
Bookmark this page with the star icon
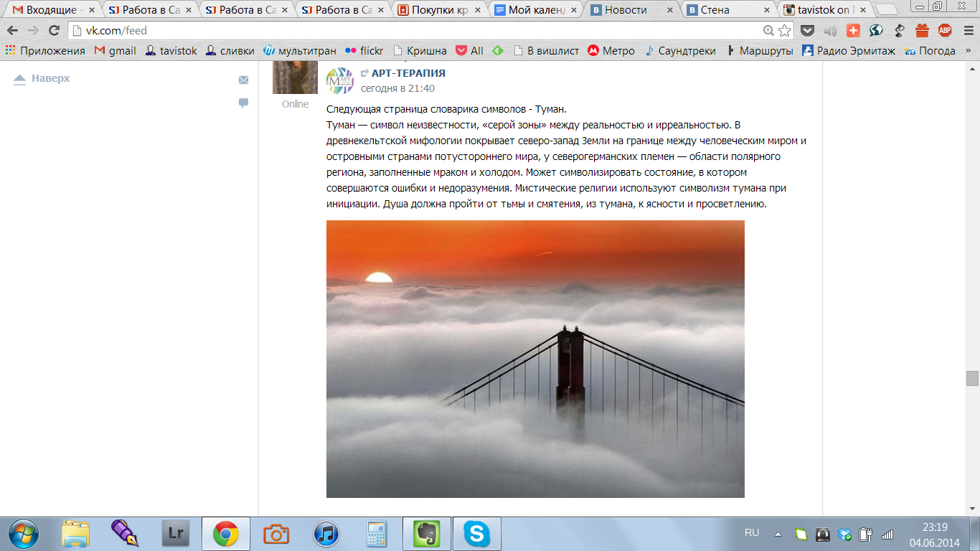[785, 31]
